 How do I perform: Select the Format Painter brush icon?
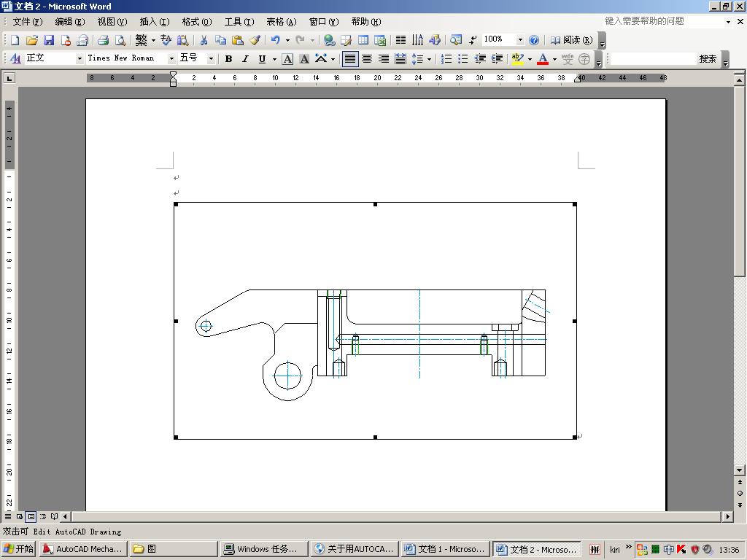point(255,41)
